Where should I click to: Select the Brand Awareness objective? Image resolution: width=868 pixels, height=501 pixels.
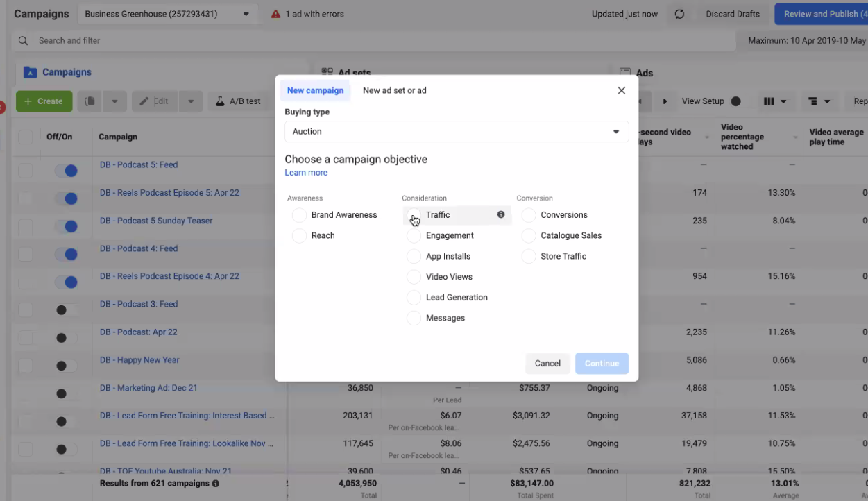click(300, 215)
